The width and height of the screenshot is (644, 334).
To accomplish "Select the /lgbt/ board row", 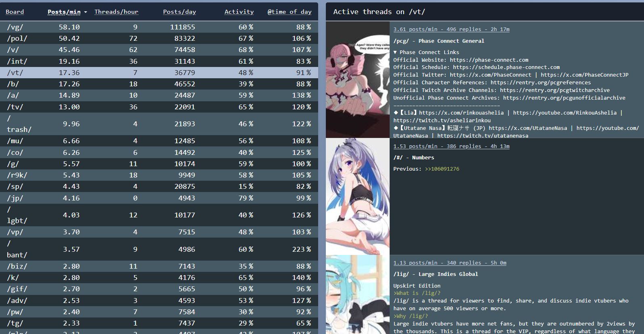I will pos(159,215).
